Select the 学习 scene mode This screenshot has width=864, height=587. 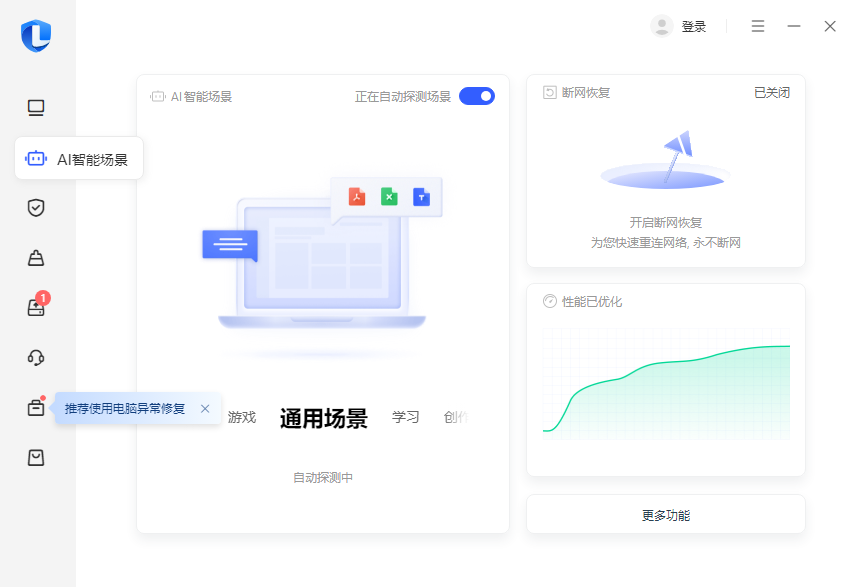(x=405, y=418)
